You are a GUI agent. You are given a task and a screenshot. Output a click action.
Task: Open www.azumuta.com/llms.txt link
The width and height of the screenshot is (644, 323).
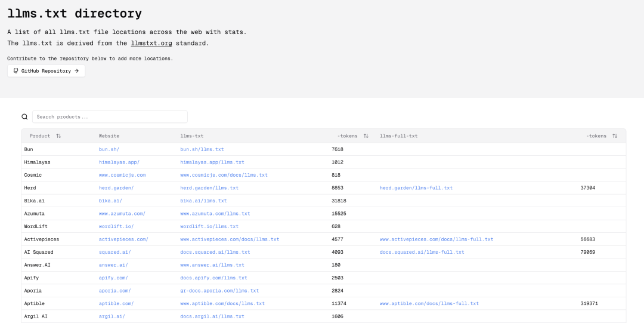(215, 214)
